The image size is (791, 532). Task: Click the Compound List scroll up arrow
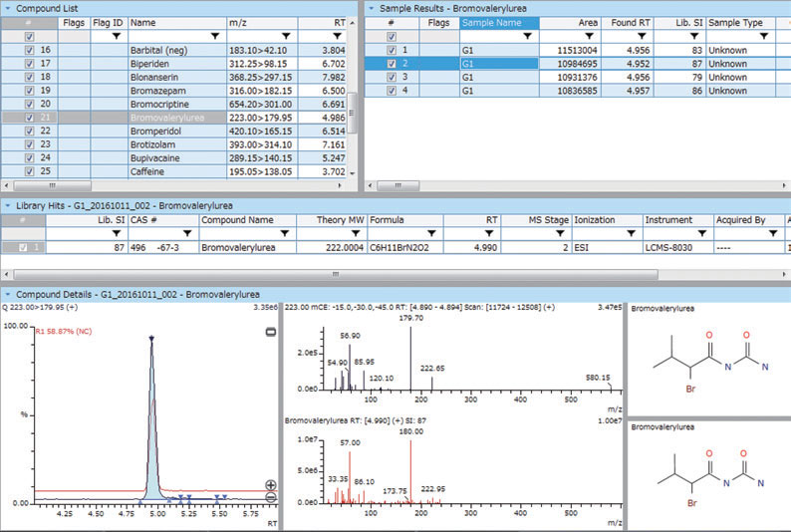tap(352, 23)
